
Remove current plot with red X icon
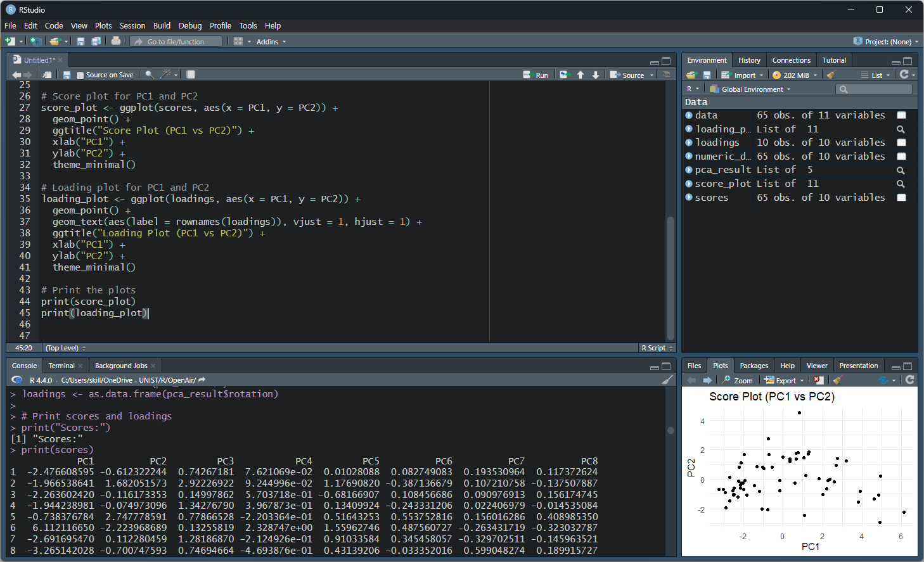tap(819, 380)
